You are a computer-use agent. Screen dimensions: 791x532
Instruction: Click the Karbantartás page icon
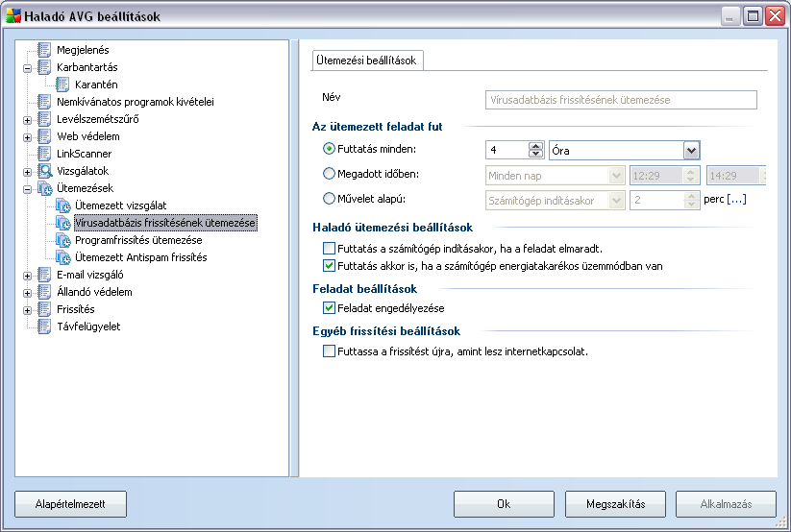point(44,66)
